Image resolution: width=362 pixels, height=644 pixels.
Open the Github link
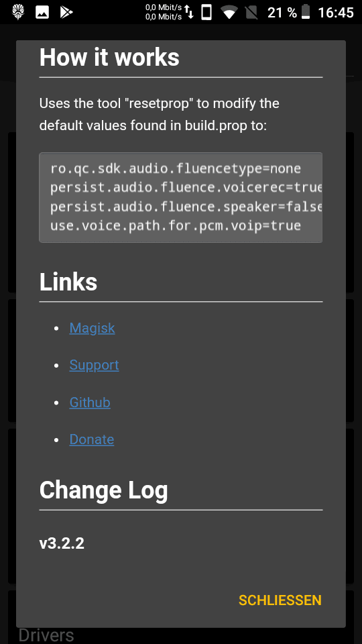(x=89, y=402)
